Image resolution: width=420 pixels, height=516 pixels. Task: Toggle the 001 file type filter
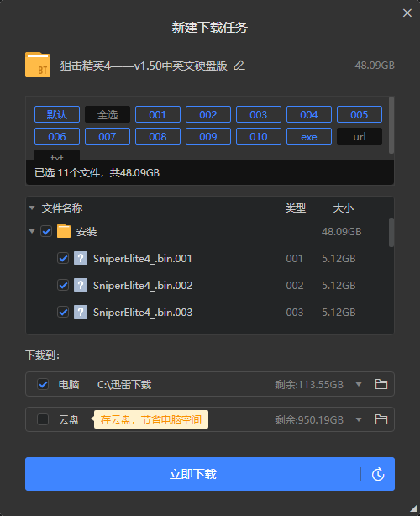coord(158,114)
